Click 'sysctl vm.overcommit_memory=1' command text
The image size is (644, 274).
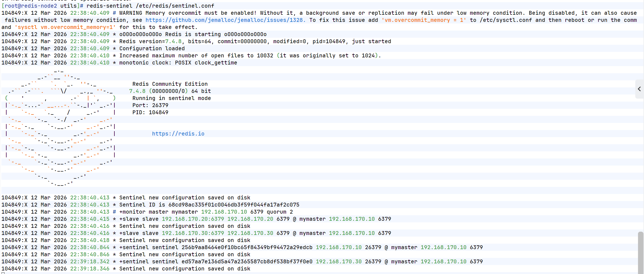coord(65,27)
